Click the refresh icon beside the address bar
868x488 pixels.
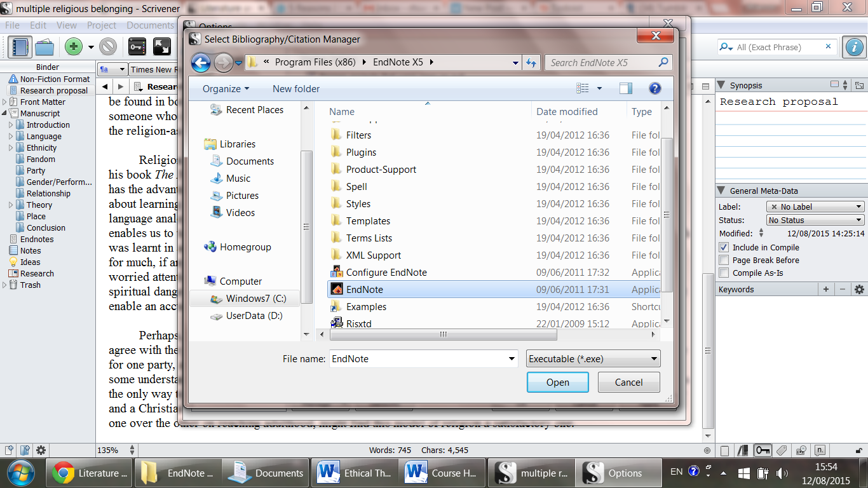click(532, 62)
